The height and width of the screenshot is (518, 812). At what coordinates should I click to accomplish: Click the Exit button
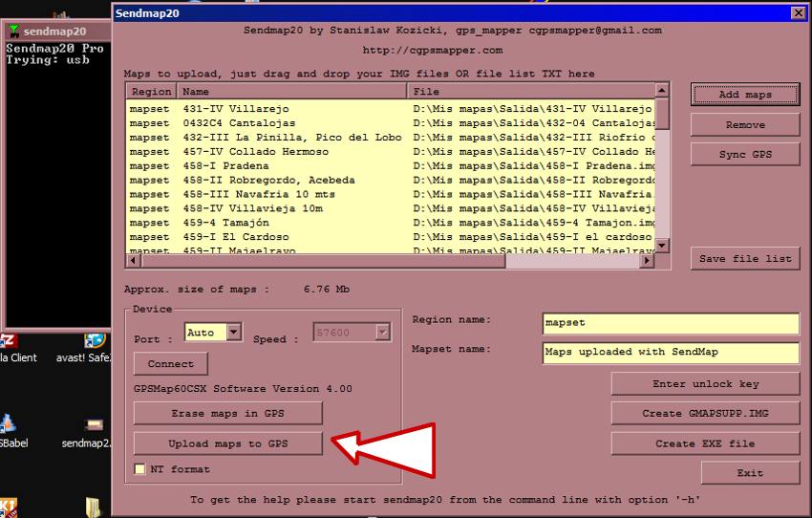(x=750, y=472)
